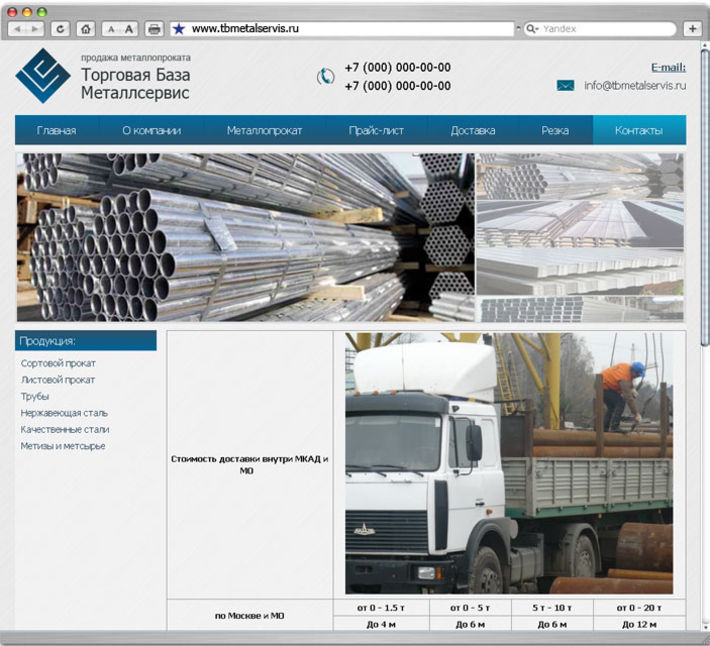Click the Yandex search input field
Image resolution: width=710 pixels, height=646 pixels.
(607, 29)
